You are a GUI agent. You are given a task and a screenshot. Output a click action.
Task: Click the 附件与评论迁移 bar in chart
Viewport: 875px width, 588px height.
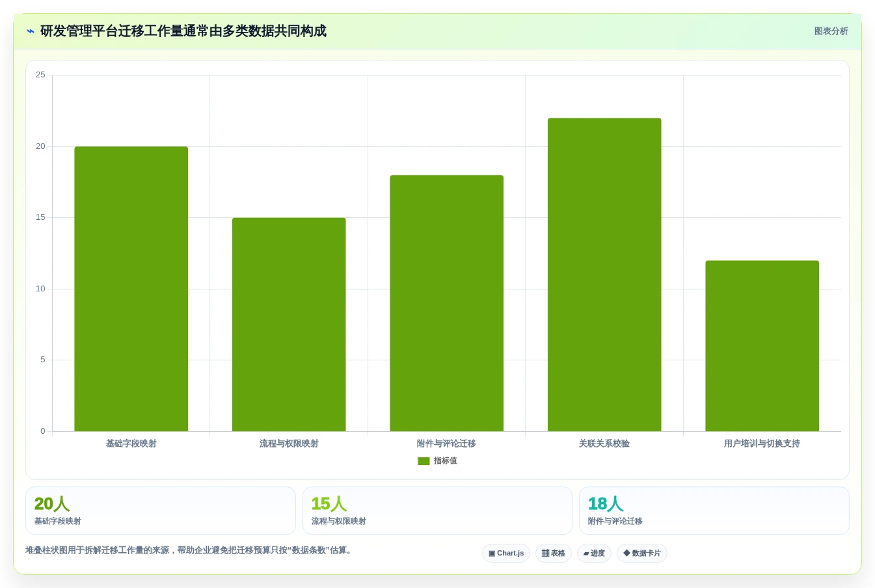[446, 303]
